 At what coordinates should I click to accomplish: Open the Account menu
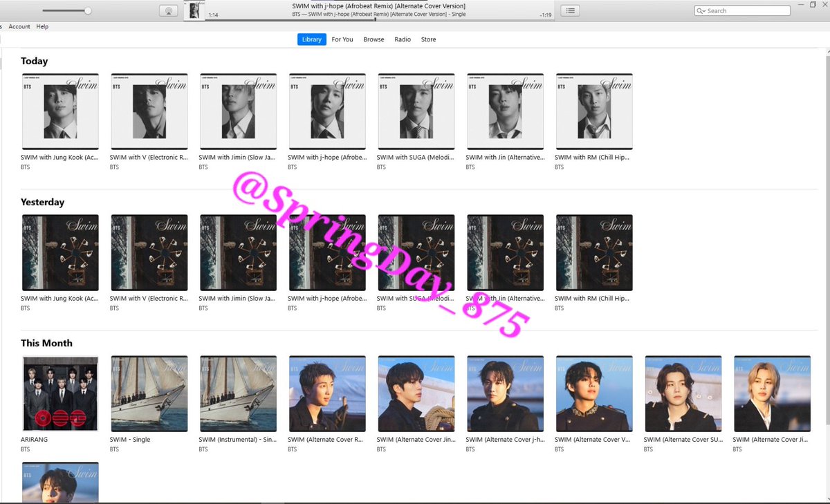tap(19, 26)
